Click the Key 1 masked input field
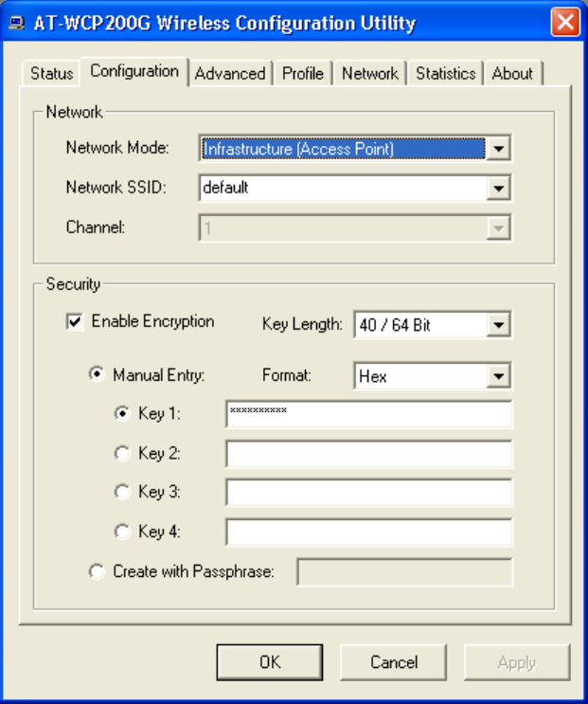This screenshot has width=588, height=704. (368, 414)
